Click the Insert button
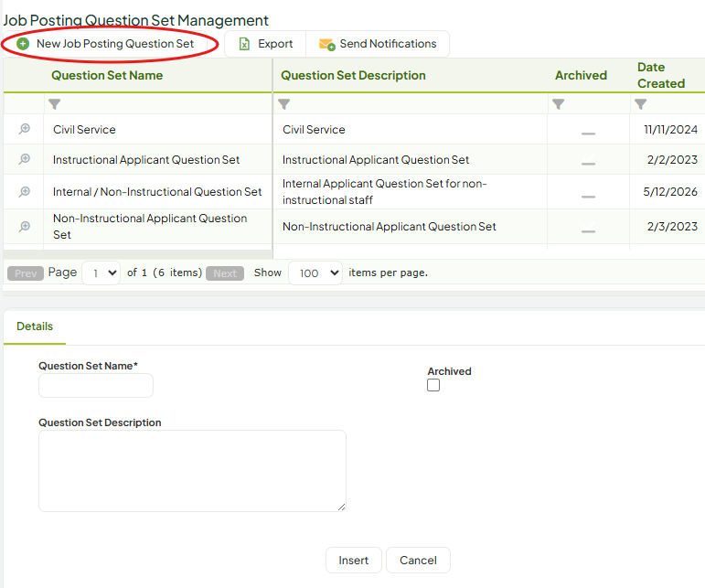The image size is (705, 588). coord(353,561)
